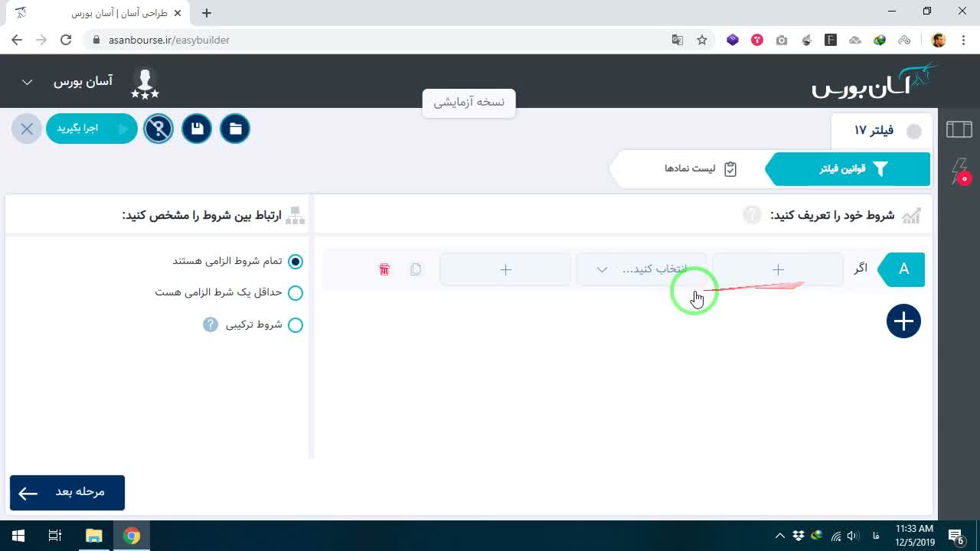This screenshot has width=980, height=551.
Task: Add a new condition with round plus
Action: [903, 321]
